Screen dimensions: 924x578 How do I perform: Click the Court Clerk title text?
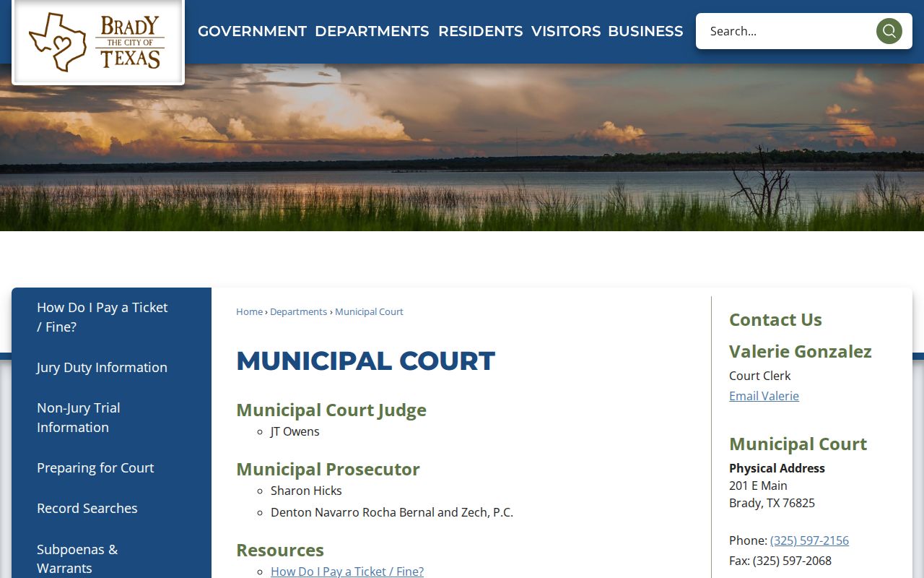[759, 376]
